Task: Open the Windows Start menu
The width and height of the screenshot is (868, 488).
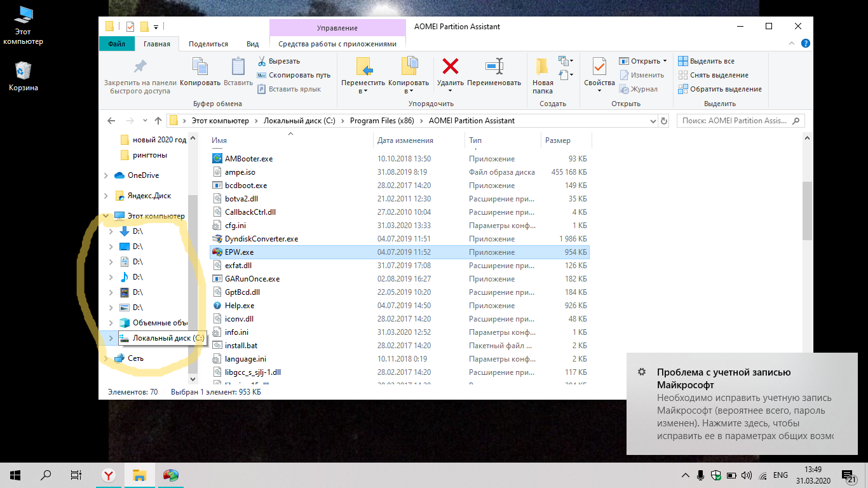Action: pos(15,475)
